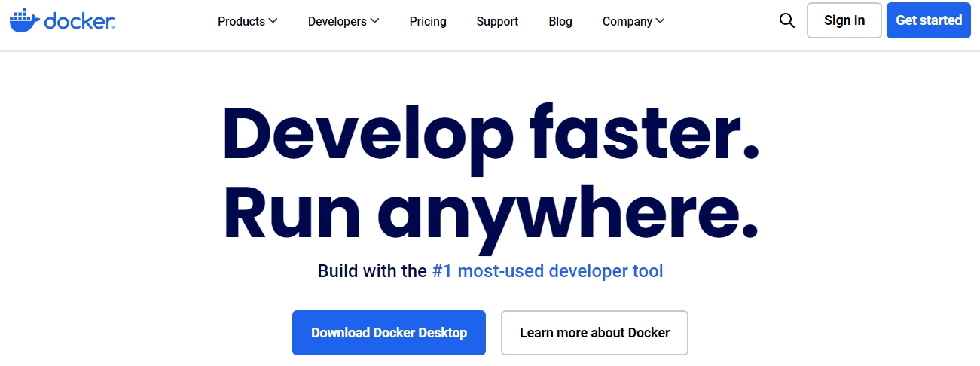Expand the Developers dropdown menu
This screenshot has height=366, width=980.
tap(343, 21)
